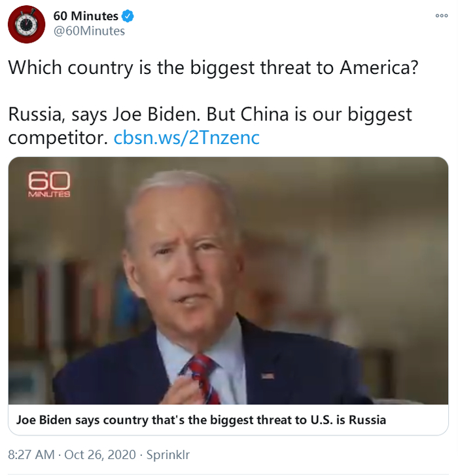Screen dimensions: 458x476
Task: Click the Oct 26, 2020 date
Action: click(100, 455)
